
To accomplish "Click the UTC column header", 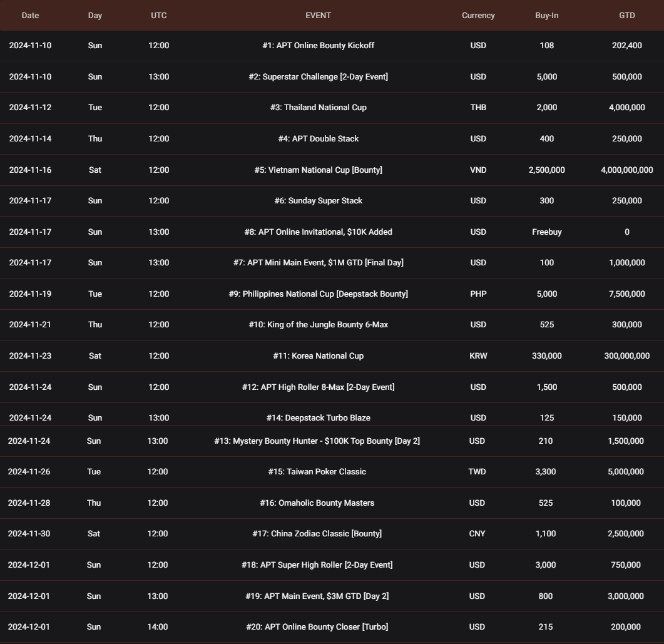I will pos(159,15).
